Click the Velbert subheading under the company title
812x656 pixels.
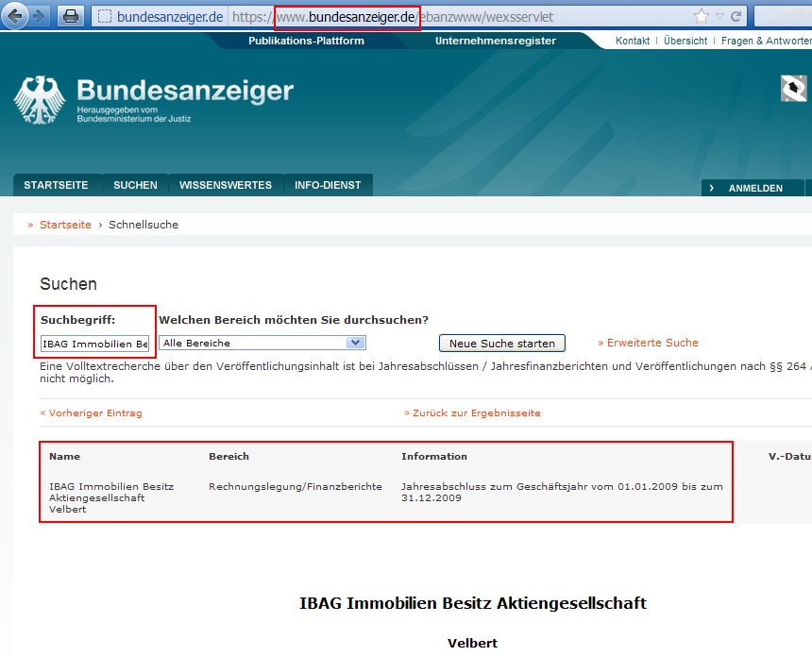point(472,643)
